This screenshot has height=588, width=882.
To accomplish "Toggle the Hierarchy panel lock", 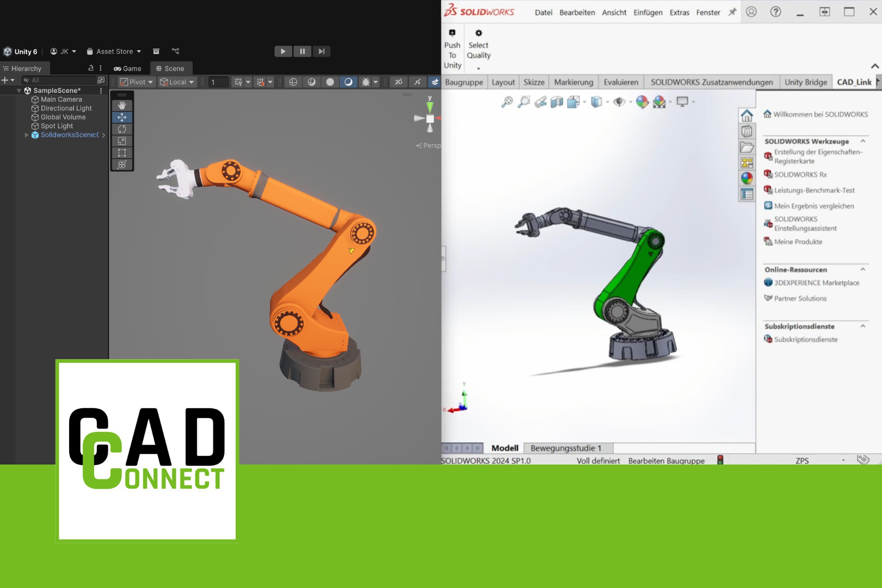I will (90, 68).
